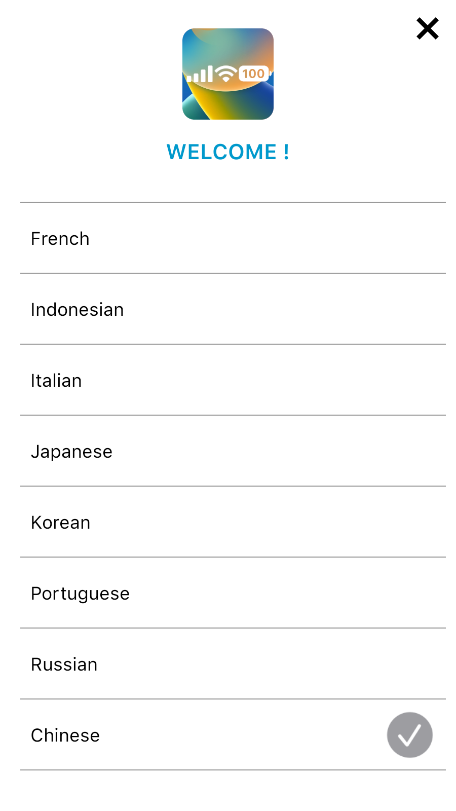Click the Portuguese text entry
Image resolution: width=456 pixels, height=811 pixels.
(x=80, y=594)
